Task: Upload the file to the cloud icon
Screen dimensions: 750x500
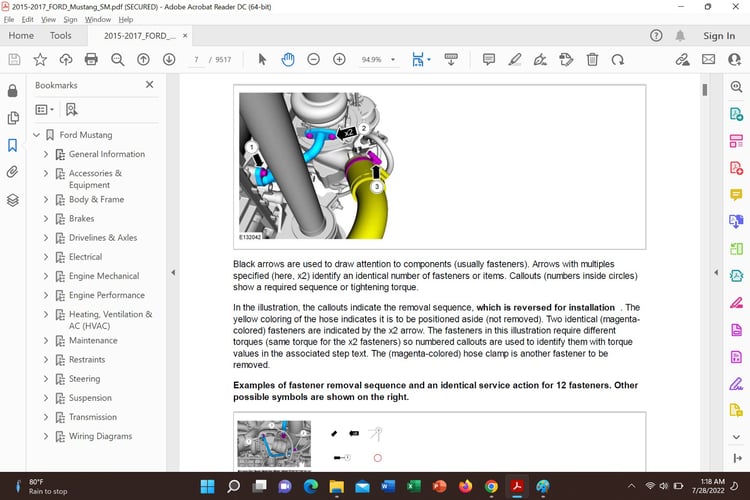Action: click(x=66, y=59)
